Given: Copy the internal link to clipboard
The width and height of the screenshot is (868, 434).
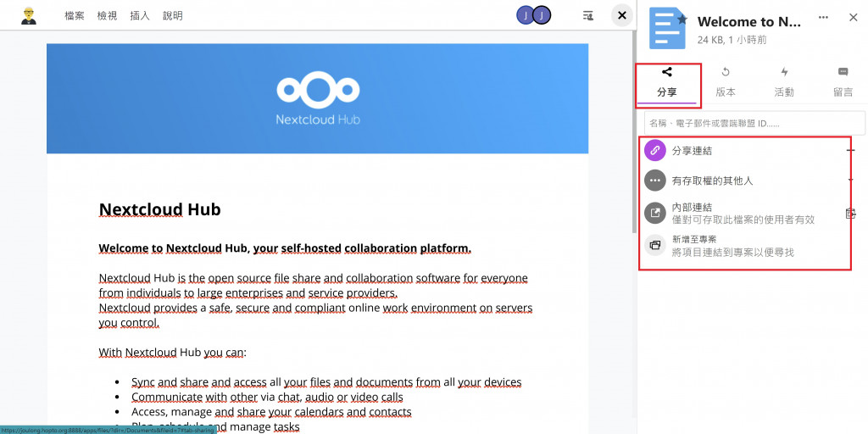Looking at the screenshot, I should point(851,213).
